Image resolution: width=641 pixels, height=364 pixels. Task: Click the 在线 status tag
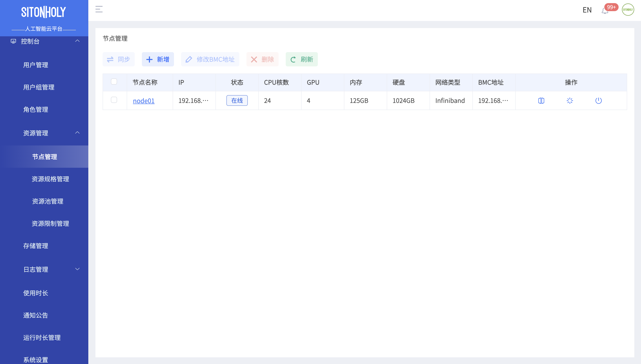coord(237,100)
